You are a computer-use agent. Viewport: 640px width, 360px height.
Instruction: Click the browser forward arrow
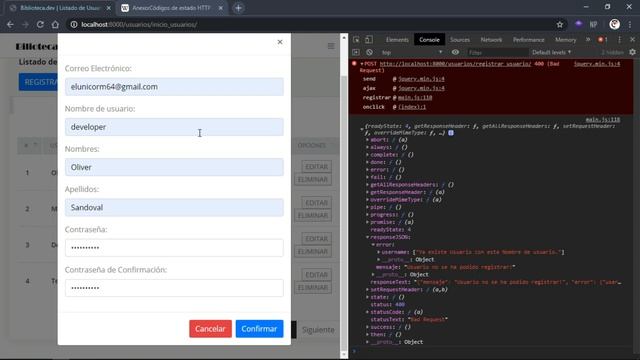coord(25,24)
